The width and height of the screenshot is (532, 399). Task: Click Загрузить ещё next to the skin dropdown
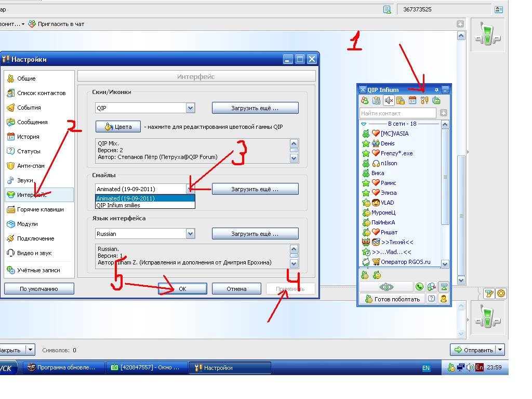coord(255,108)
